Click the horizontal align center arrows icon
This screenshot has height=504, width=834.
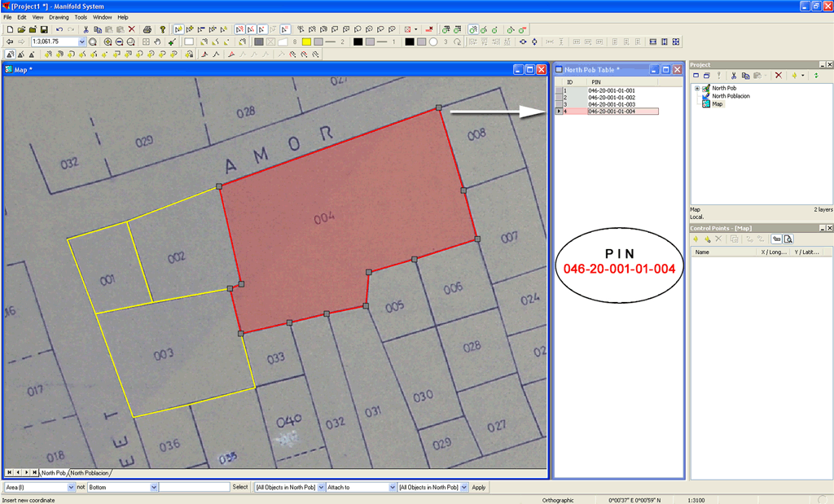[x=523, y=42]
